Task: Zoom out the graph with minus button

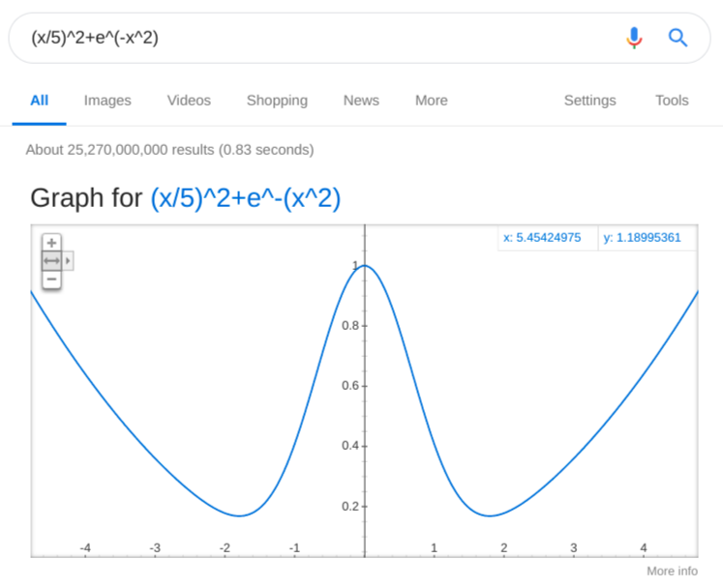Action: tap(52, 279)
